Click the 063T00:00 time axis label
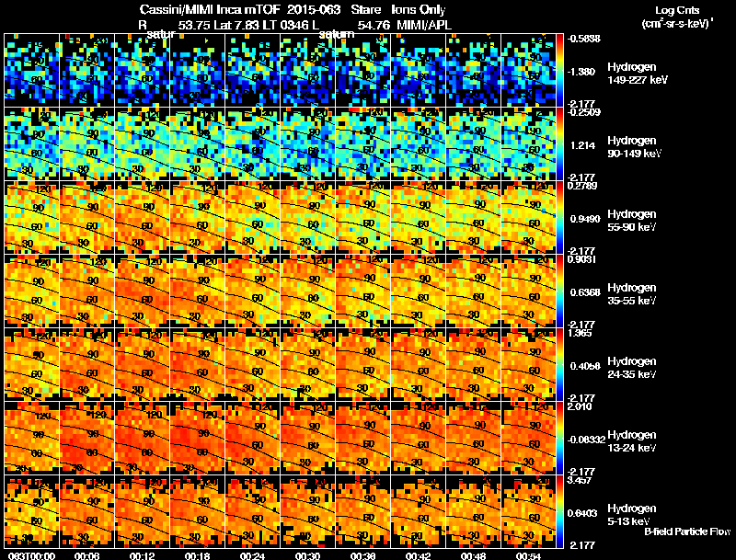The image size is (736, 560). tap(31, 555)
